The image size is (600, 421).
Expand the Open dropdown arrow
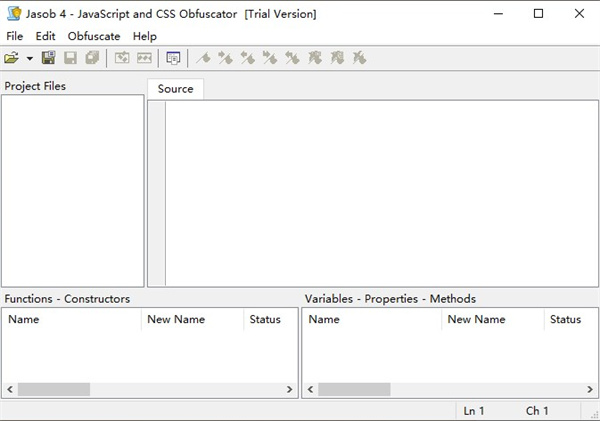click(x=29, y=59)
